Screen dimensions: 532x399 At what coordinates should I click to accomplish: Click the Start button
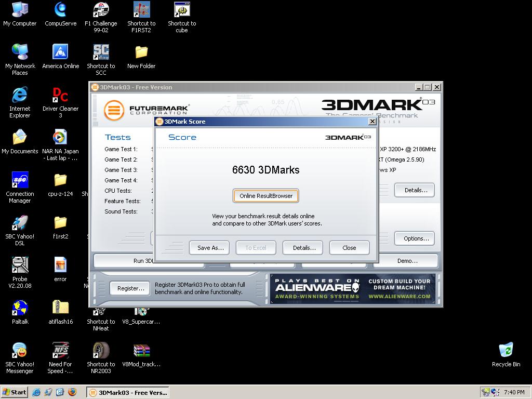coord(15,392)
